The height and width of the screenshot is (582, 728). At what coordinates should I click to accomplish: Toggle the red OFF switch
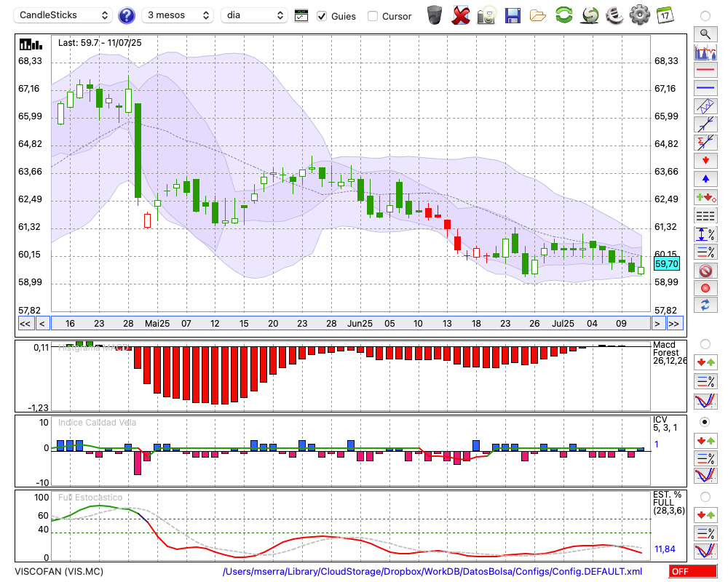[x=693, y=571]
